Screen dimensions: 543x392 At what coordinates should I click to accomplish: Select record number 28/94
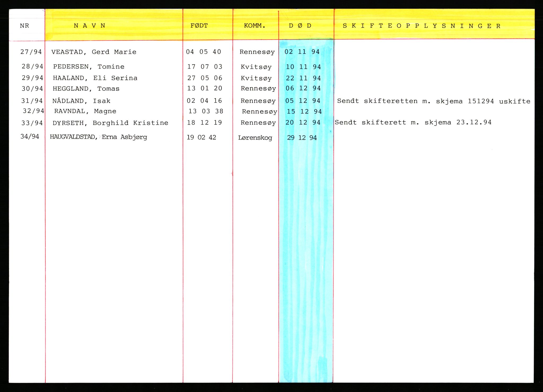tap(32, 66)
